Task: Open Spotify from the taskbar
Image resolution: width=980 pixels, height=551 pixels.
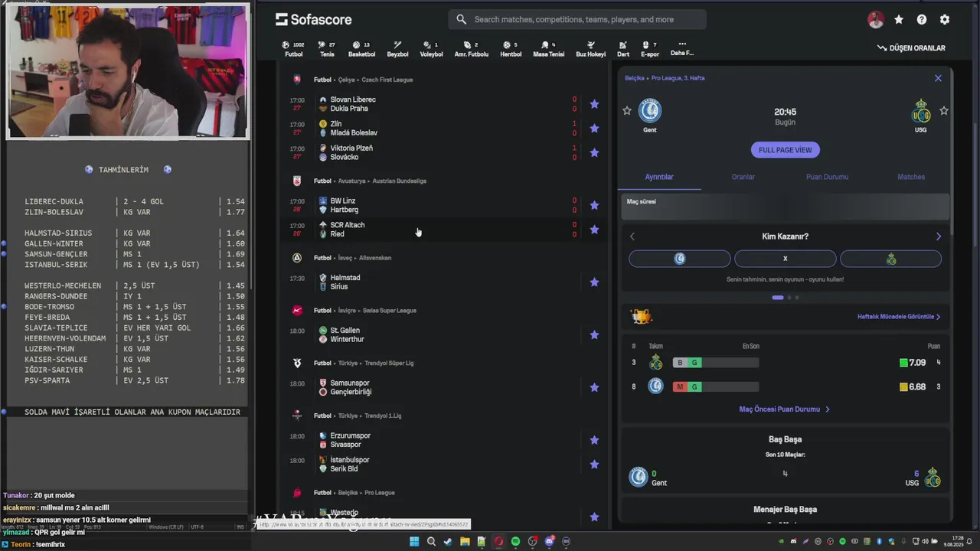Action: point(515,541)
